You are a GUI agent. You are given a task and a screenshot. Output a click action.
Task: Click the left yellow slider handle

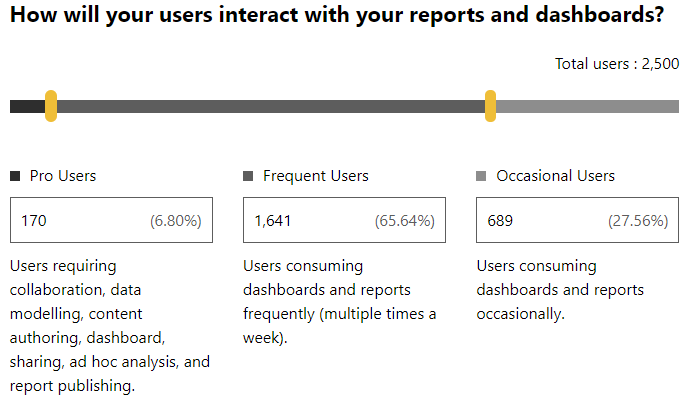click(51, 106)
